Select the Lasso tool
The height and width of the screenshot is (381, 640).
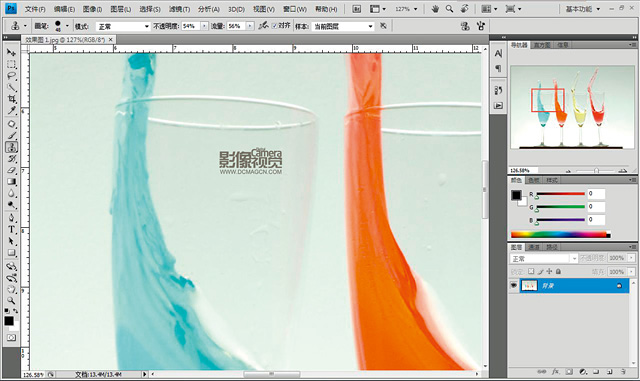(x=11, y=76)
